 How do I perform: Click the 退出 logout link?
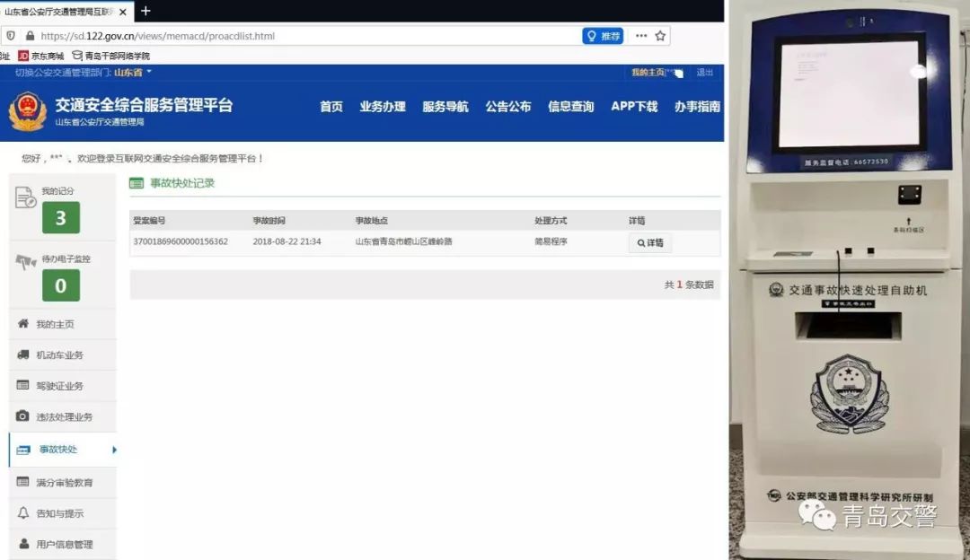[705, 73]
